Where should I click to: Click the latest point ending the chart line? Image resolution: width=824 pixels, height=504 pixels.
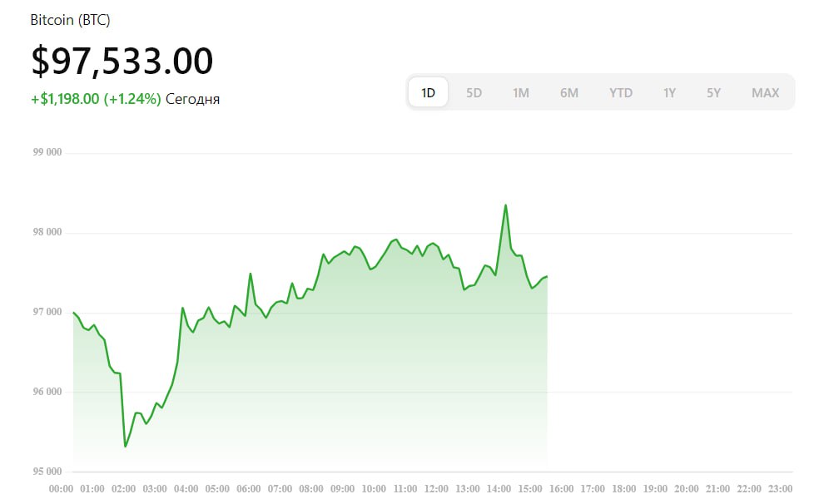[547, 276]
